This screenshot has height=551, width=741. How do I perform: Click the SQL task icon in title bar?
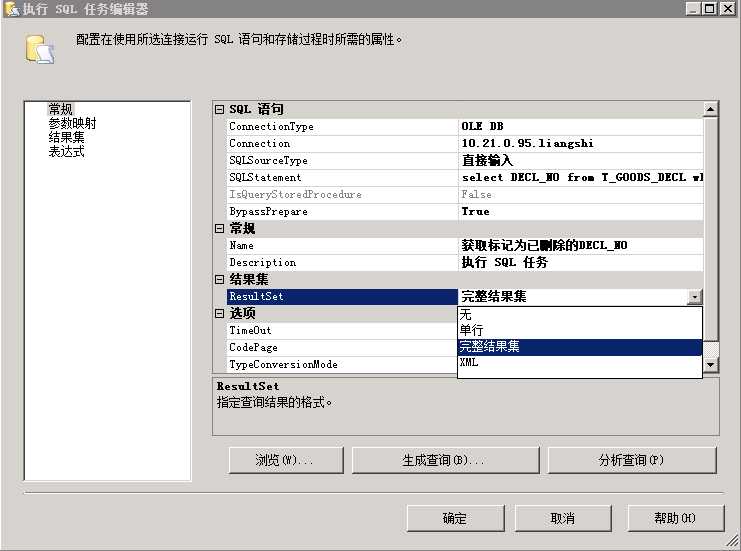coord(12,9)
